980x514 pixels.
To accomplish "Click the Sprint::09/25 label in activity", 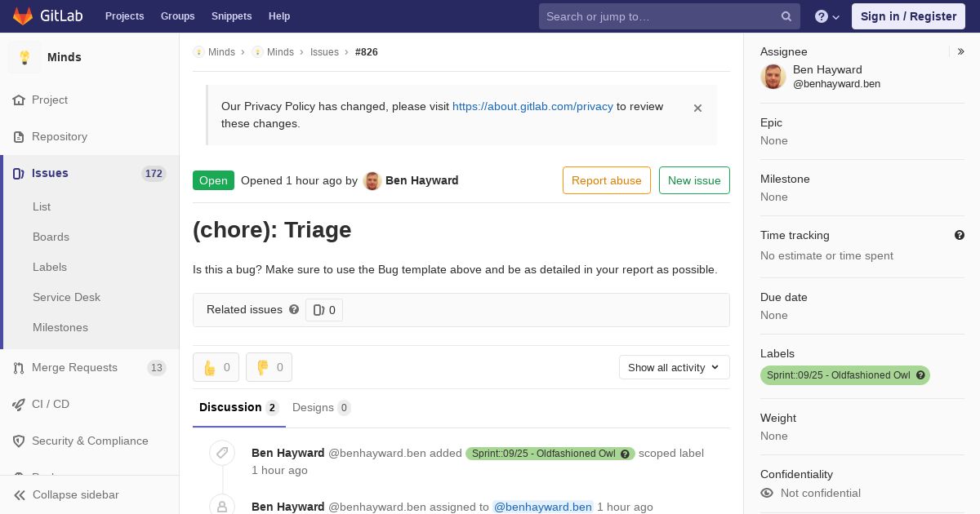I will [x=544, y=454].
